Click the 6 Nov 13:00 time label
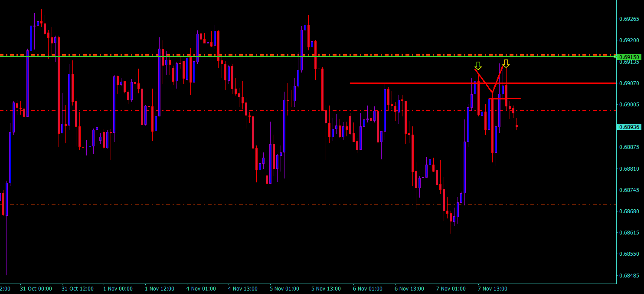Image resolution: width=644 pixels, height=294 pixels. [x=409, y=289]
